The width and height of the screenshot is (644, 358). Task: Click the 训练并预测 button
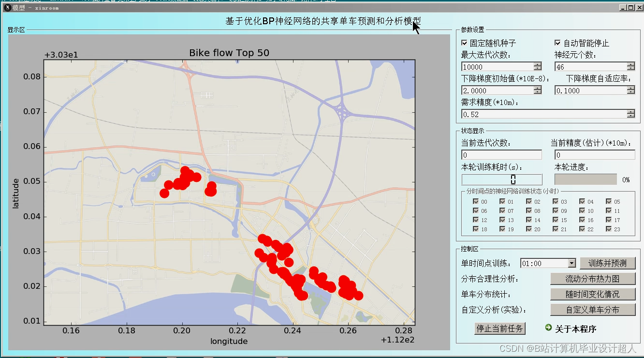click(x=608, y=263)
